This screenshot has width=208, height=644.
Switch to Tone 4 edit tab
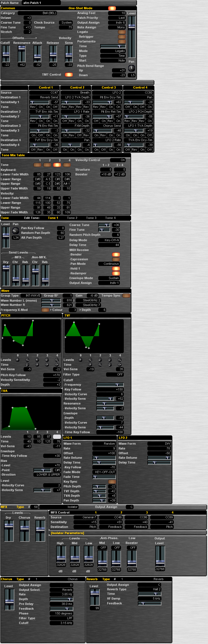[x=110, y=218]
